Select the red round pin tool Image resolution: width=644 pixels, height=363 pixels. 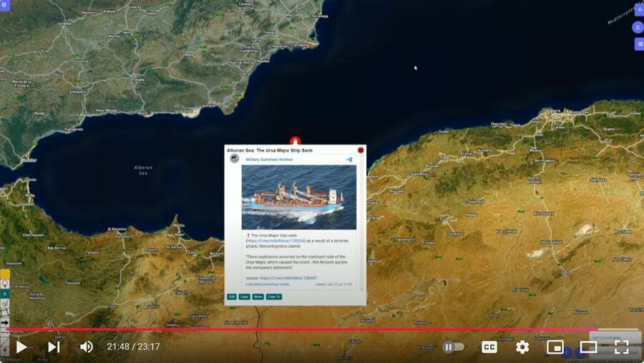5,352
